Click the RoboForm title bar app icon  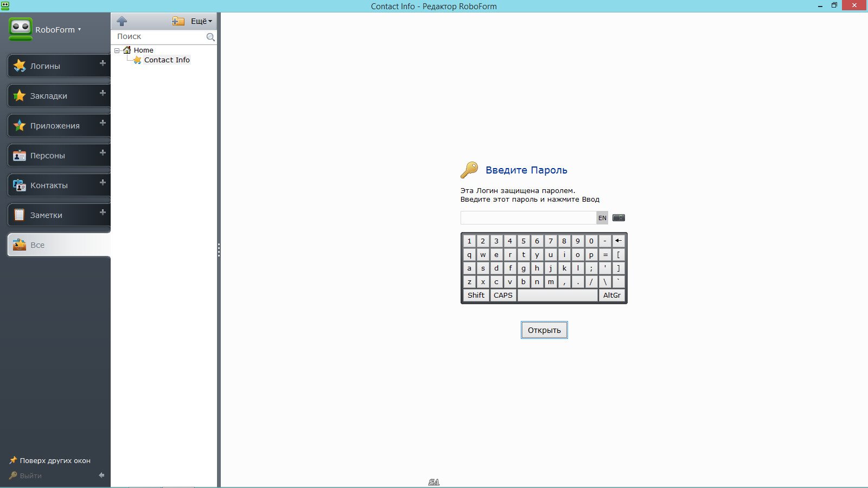point(5,5)
